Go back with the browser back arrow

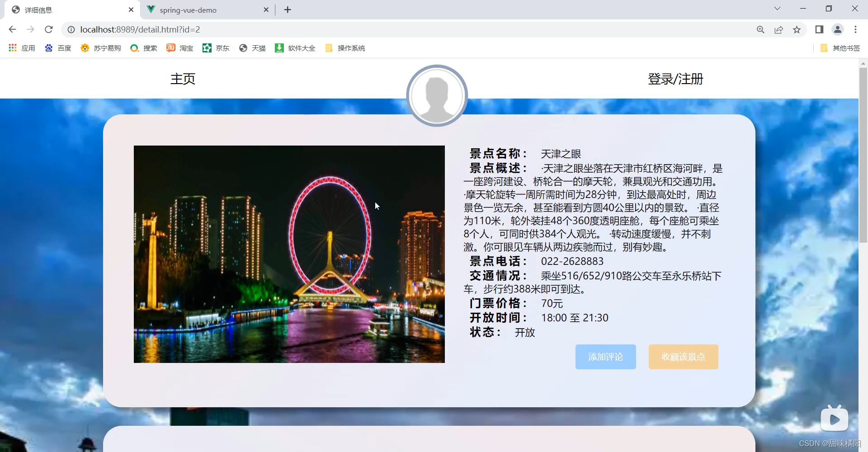point(12,29)
